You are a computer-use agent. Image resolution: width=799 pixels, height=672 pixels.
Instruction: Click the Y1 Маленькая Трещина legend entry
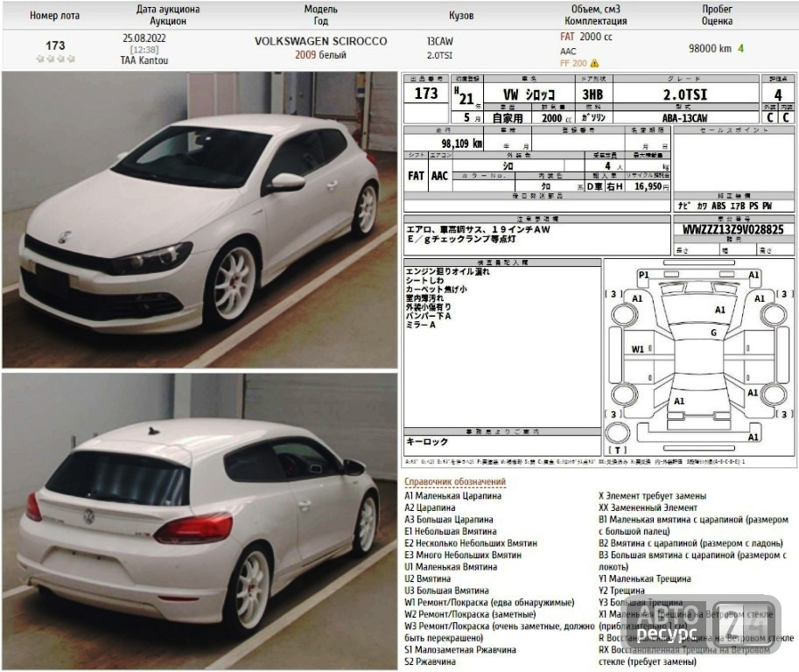click(x=645, y=578)
